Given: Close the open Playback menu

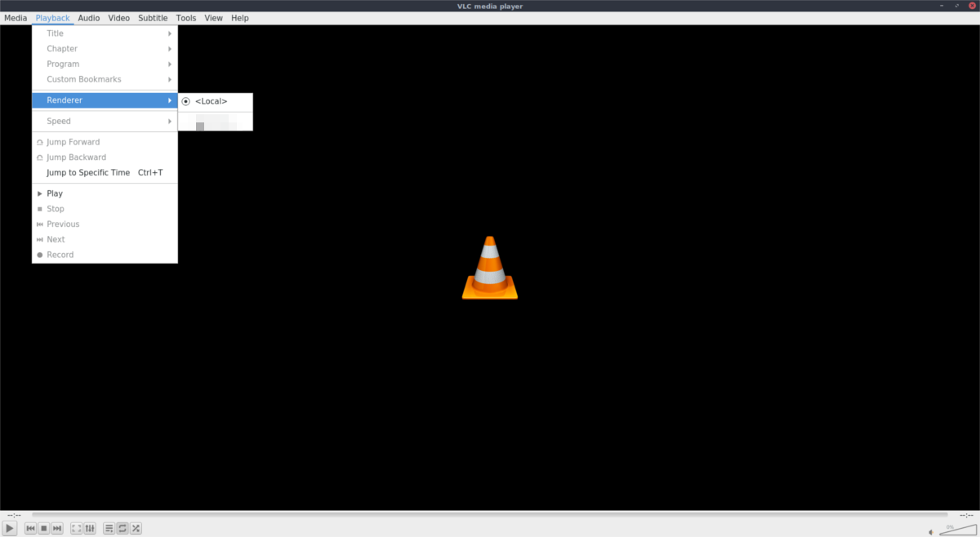Looking at the screenshot, I should [x=52, y=18].
